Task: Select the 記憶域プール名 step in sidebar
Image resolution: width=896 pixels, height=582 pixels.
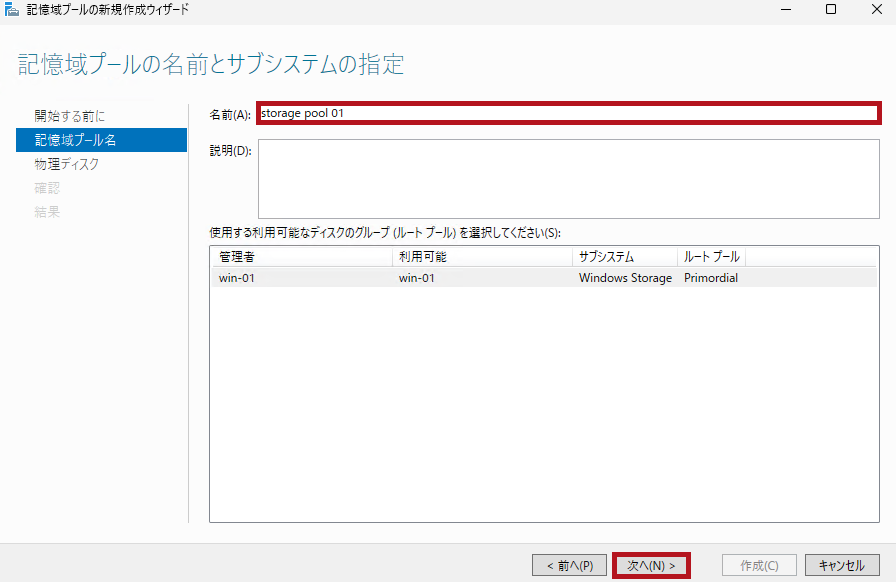Action: [x=75, y=140]
